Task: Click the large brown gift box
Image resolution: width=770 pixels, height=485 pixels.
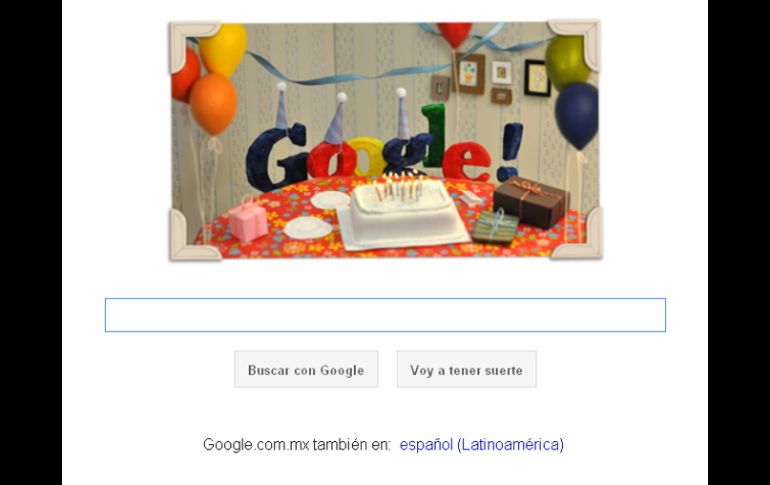Action: (x=531, y=202)
